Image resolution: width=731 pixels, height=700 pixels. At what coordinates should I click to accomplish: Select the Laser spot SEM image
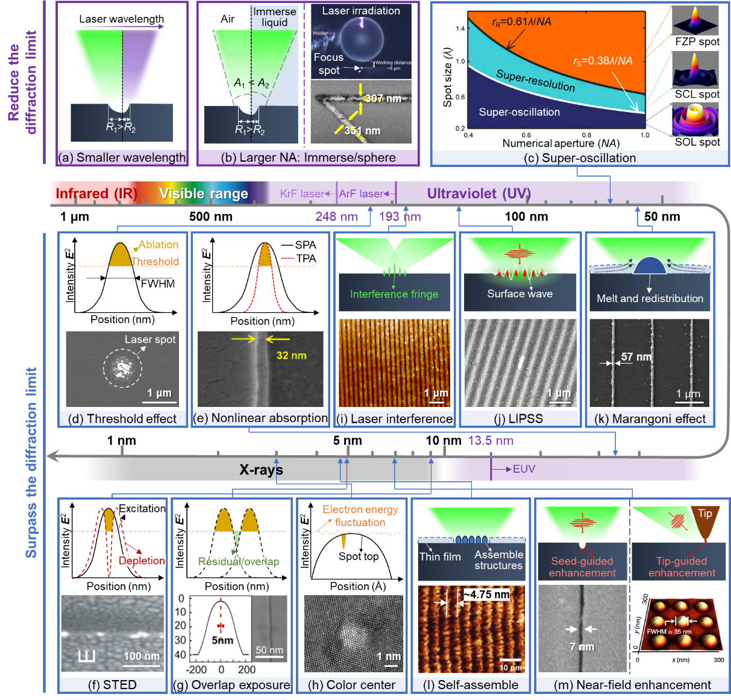click(122, 368)
